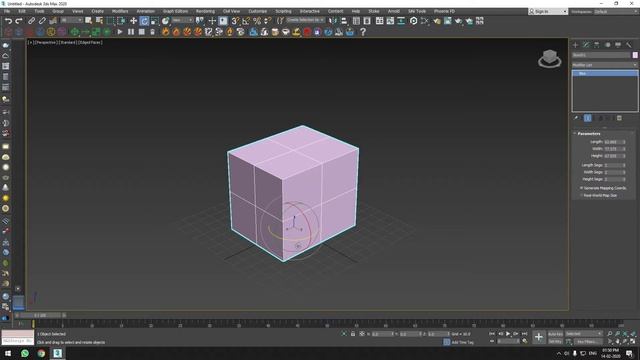
Task: Open the Mirror tool
Action: tap(333, 21)
